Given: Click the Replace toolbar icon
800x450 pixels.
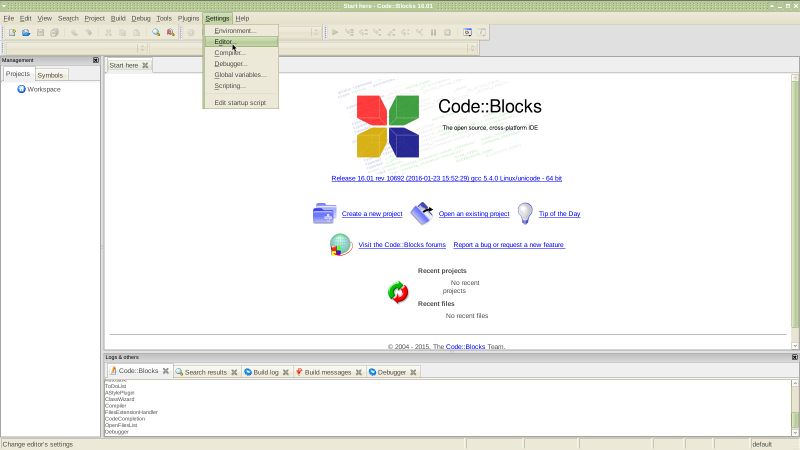Looking at the screenshot, I should pos(170,32).
